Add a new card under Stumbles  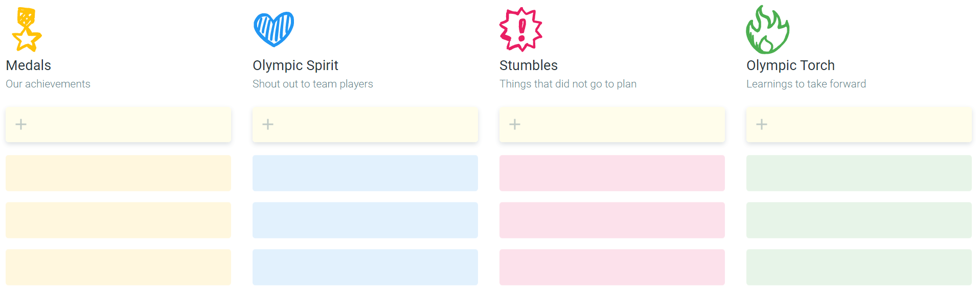click(x=612, y=124)
